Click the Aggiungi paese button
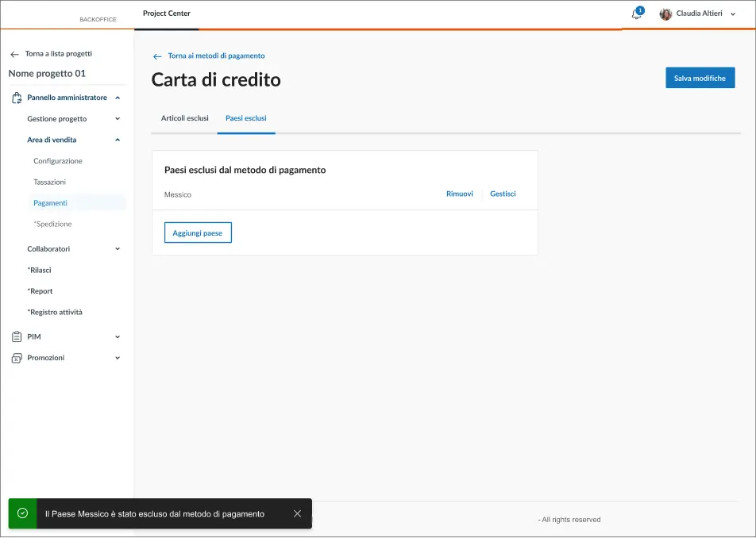The width and height of the screenshot is (756, 538). click(198, 232)
